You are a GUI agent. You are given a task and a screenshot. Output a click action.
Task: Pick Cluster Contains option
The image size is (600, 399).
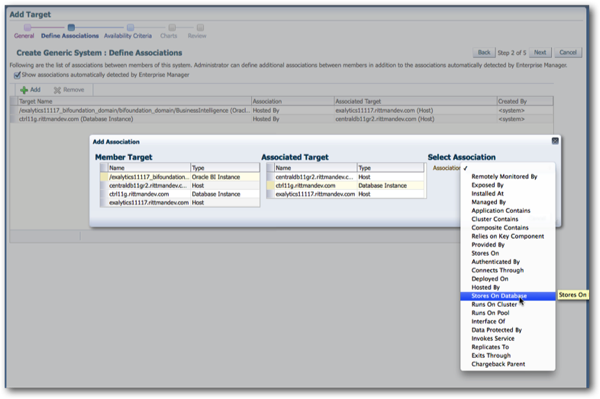pyautogui.click(x=508, y=219)
